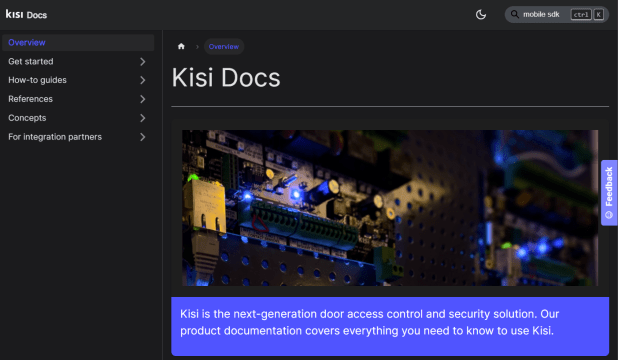Expand the Get started chevron
The image size is (640, 360).
click(x=142, y=62)
